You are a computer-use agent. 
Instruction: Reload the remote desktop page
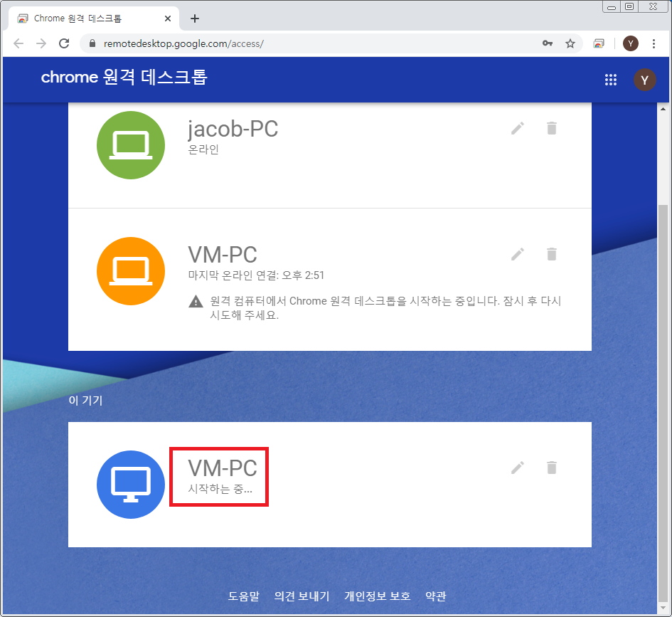tap(64, 43)
